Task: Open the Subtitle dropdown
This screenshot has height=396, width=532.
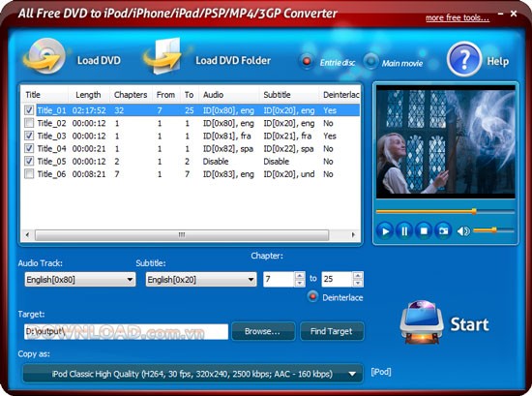Action: click(x=201, y=280)
